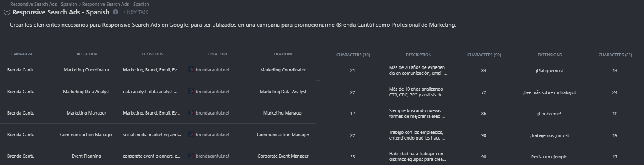Sort by the KEYWORDS column header

[x=152, y=54]
